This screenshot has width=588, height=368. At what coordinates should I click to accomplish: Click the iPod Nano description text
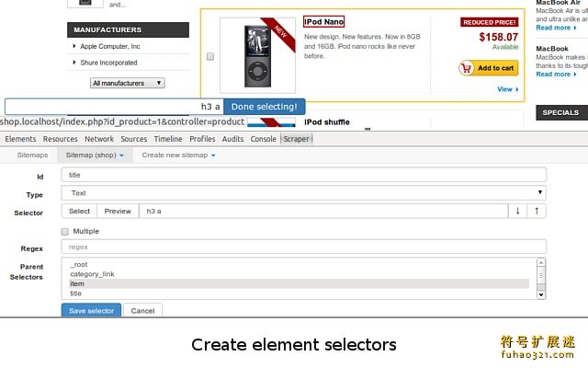(x=362, y=46)
